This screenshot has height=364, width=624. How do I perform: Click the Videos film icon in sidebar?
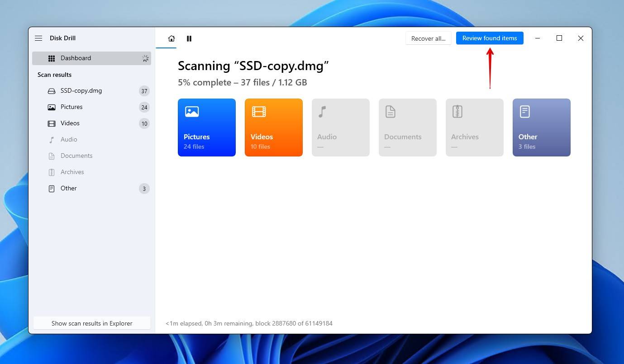pos(52,123)
